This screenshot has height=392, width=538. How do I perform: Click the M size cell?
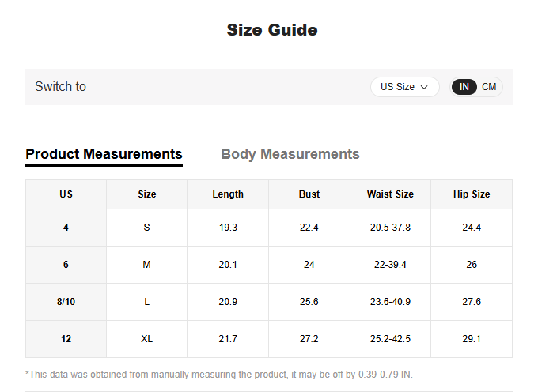click(146, 265)
